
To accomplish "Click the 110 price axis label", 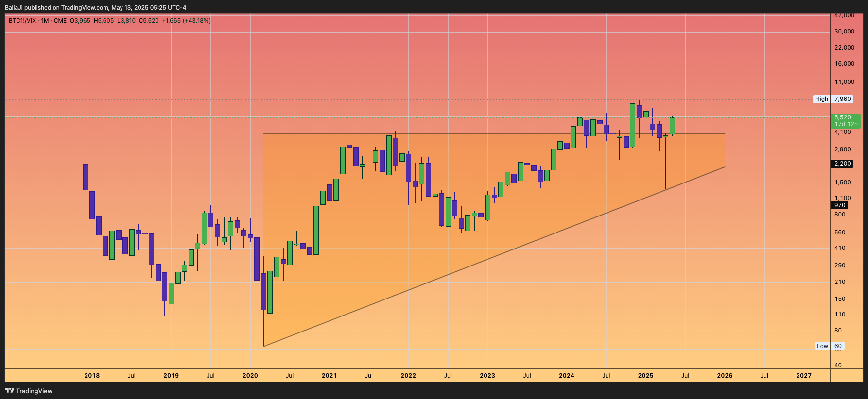I will tap(840, 315).
